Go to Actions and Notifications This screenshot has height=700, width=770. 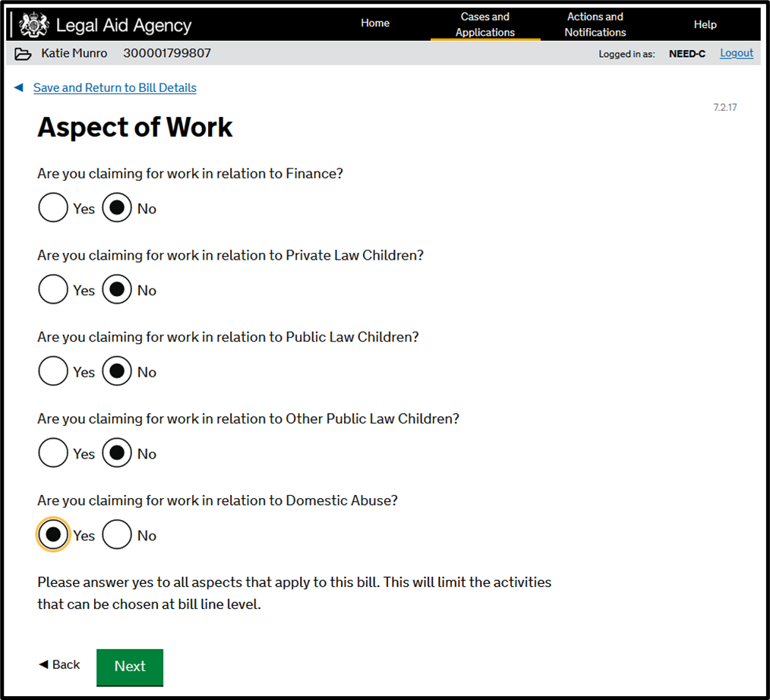(595, 24)
